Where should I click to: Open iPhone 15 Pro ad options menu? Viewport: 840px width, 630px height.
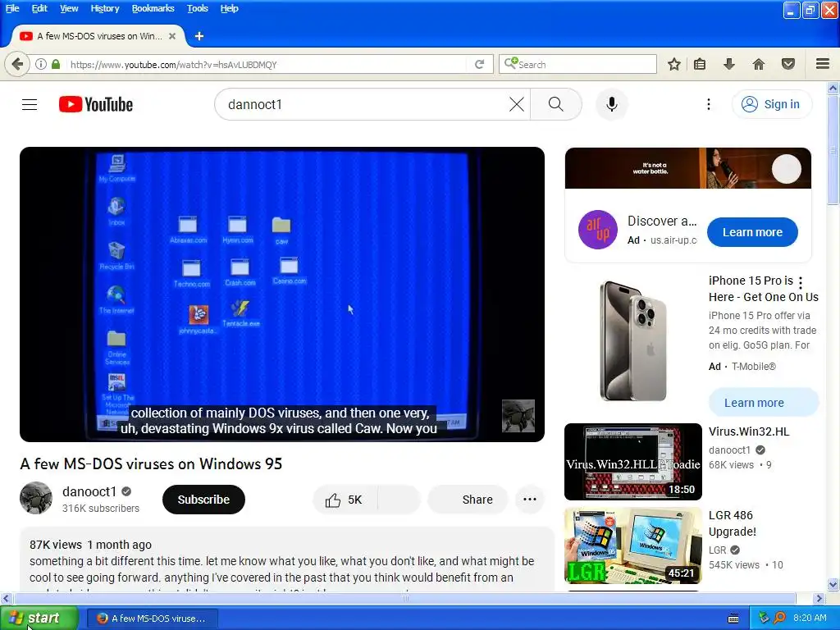coord(801,282)
